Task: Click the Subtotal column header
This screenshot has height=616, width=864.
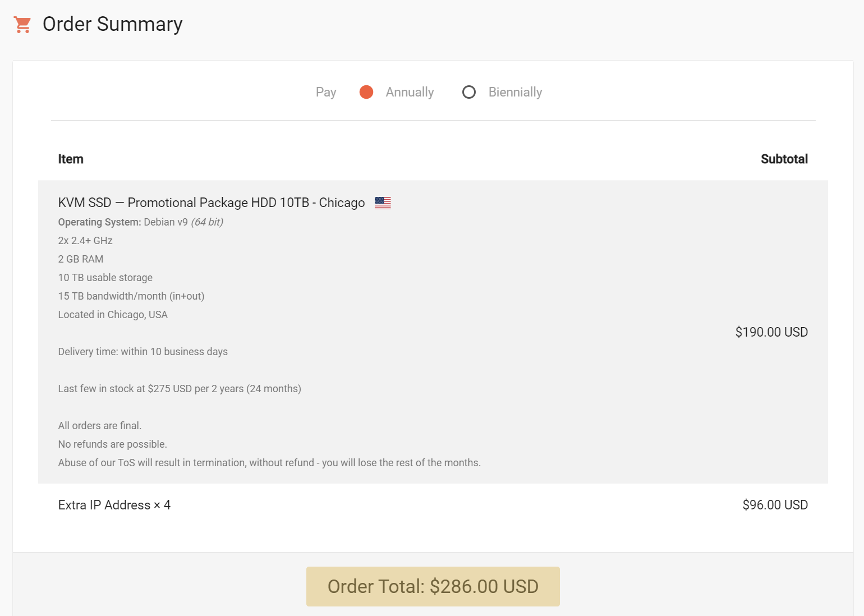Action: (784, 159)
